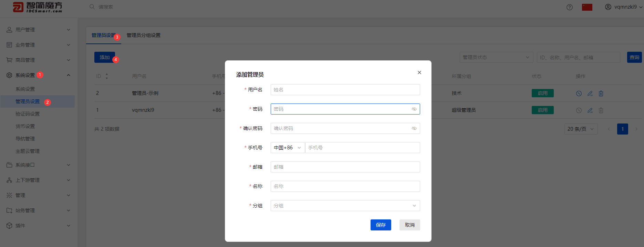644x247 pixels.
Task: Click the 系统接口 folder icon
Action: tap(9, 165)
